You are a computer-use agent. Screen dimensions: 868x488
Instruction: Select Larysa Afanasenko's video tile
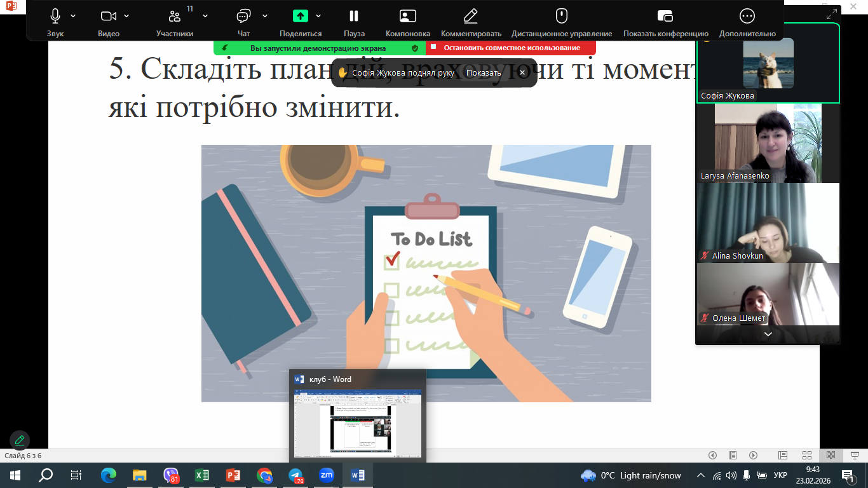768,144
